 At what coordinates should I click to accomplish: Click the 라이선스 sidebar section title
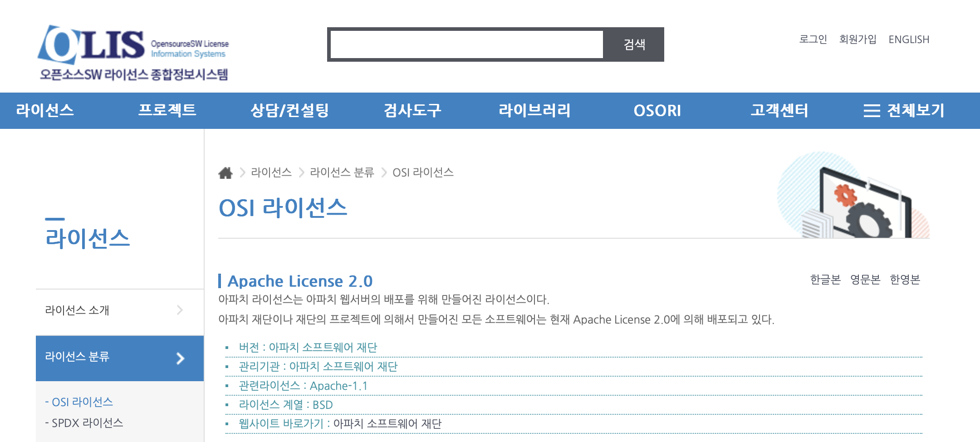pos(88,238)
